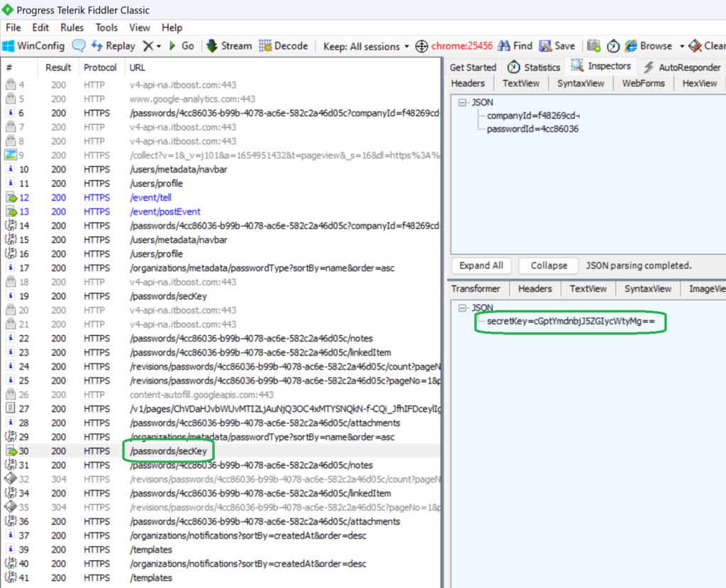This screenshot has width=726, height=588.
Task: Click the lock icon of session 4
Action: click(x=11, y=85)
